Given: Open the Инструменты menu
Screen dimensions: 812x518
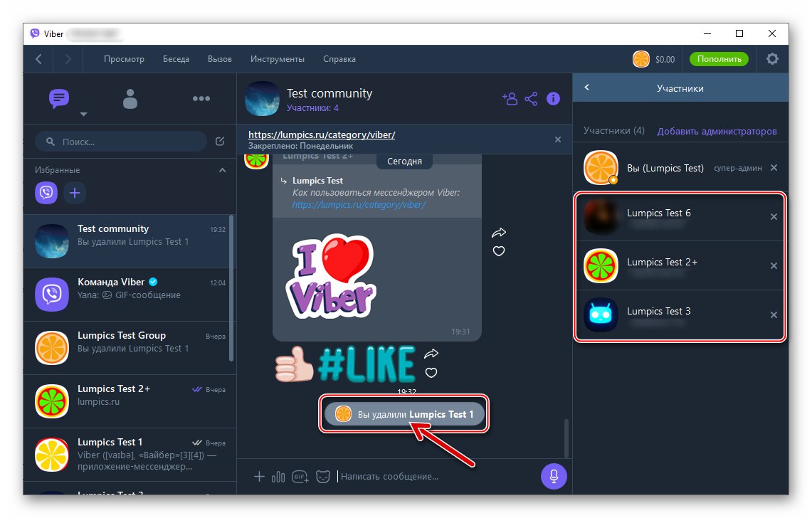Looking at the screenshot, I should pos(277,59).
